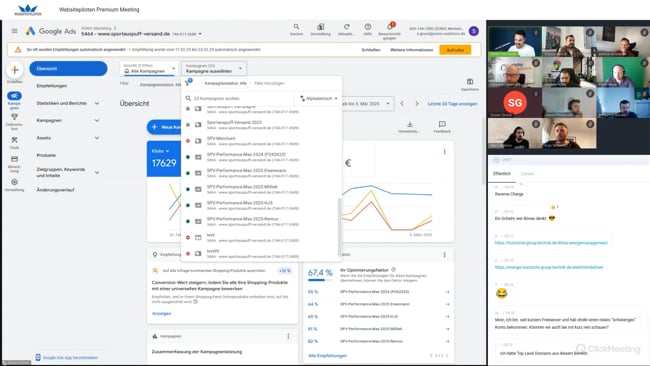This screenshot has height=366, width=650.
Task: Open Änderungsverlauf in the navigation
Action: 56,190
